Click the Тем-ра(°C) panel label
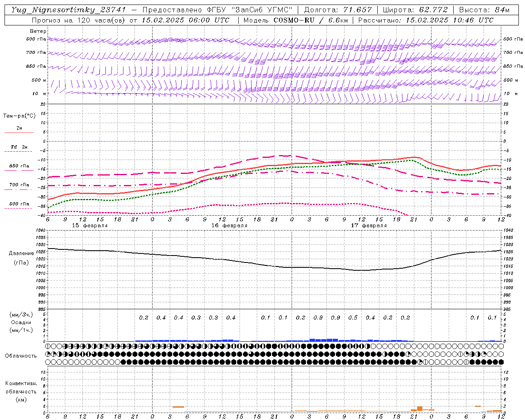Viewport: 525px width, 420px height. click(19, 116)
